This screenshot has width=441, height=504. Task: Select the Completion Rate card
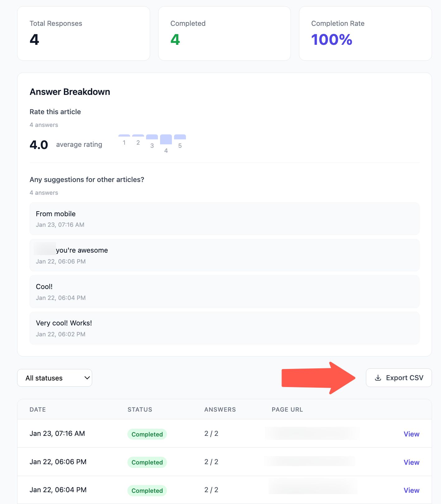pos(365,34)
